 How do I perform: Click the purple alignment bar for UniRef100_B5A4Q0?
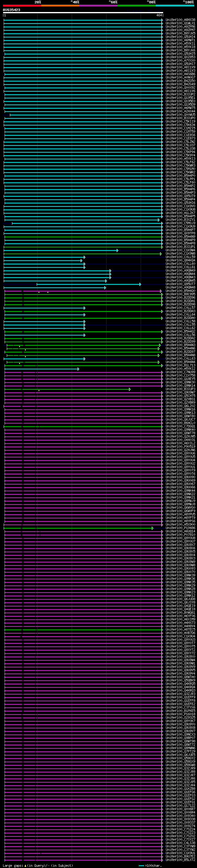(83, 291)
